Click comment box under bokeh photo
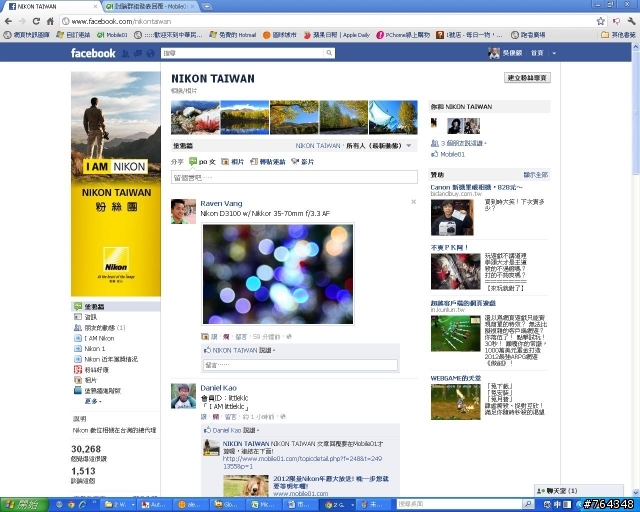640x512 pixels. coord(300,365)
